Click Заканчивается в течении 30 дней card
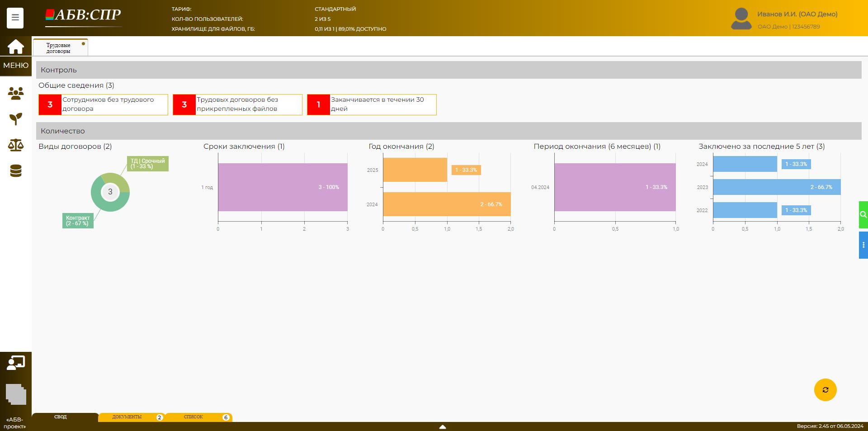Viewport: 868px width, 431px height. [372, 104]
